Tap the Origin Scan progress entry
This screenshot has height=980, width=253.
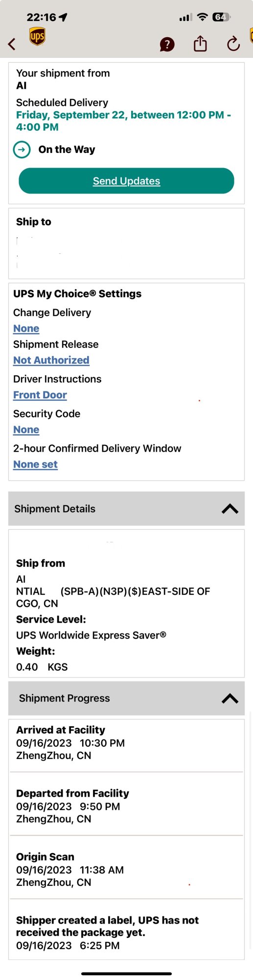tap(126, 870)
